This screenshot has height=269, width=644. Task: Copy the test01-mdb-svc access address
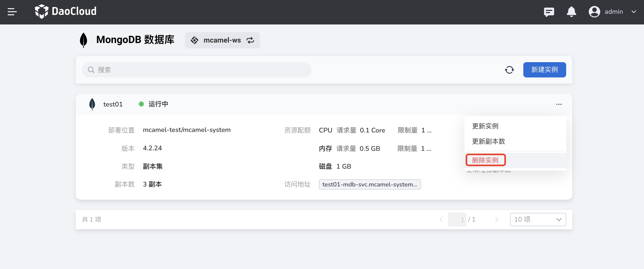[x=370, y=184]
